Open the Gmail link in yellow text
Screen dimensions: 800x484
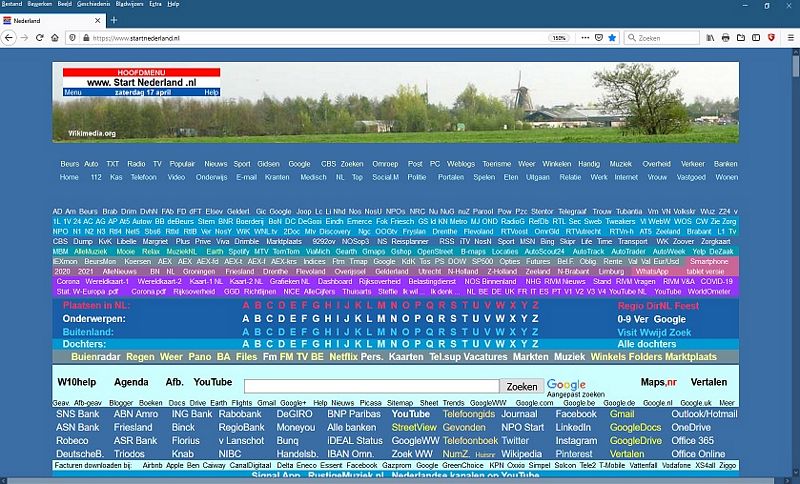(x=622, y=414)
